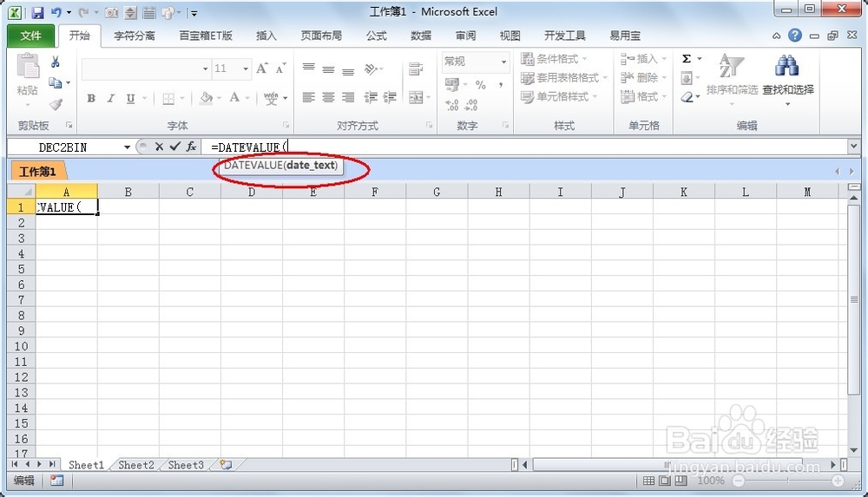Toggle underline U button
Screen dimensions: 868x497
tap(131, 98)
